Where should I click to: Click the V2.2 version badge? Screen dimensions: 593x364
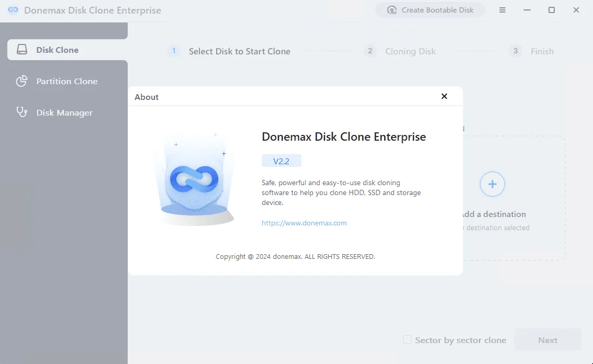coord(282,161)
